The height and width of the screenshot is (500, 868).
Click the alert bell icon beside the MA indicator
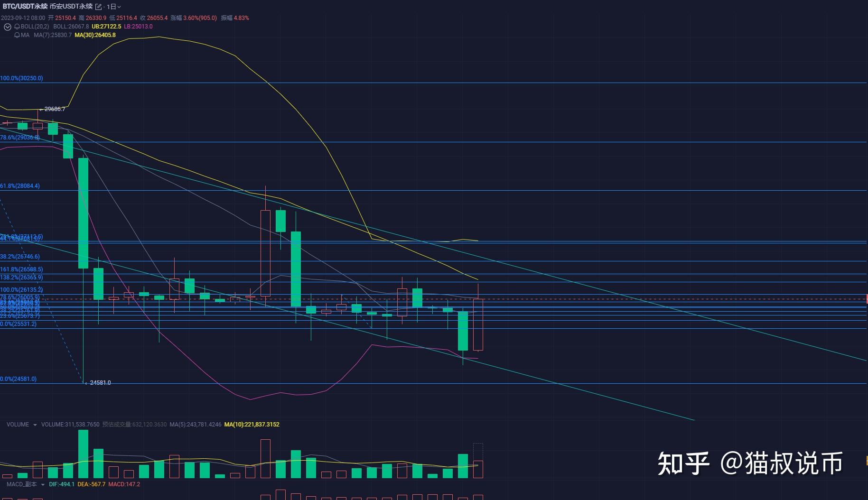17,35
